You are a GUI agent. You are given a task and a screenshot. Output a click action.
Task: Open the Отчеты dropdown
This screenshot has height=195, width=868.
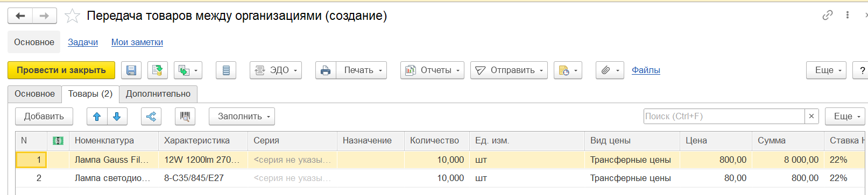coord(432,70)
